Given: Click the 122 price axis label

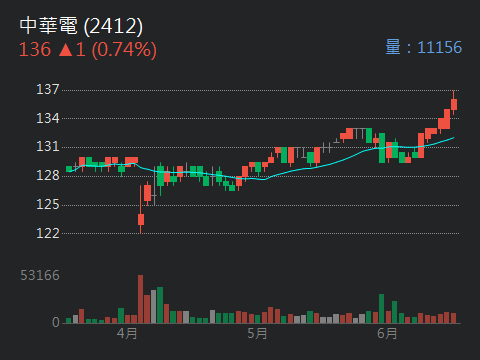Looking at the screenshot, I should 48,233.
